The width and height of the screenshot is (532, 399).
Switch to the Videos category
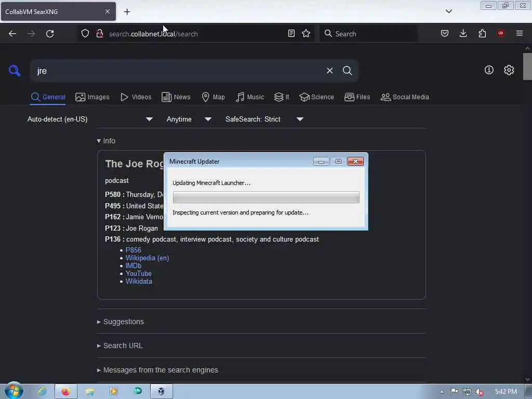136,97
